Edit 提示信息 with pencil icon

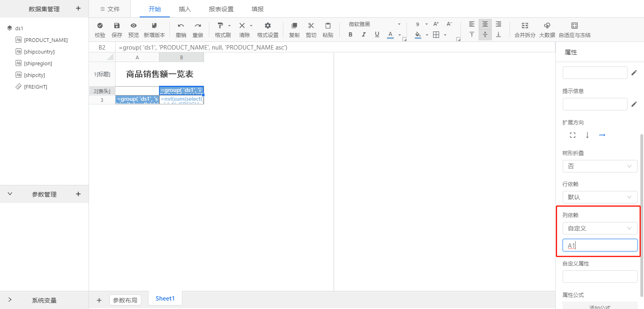pyautogui.click(x=634, y=104)
